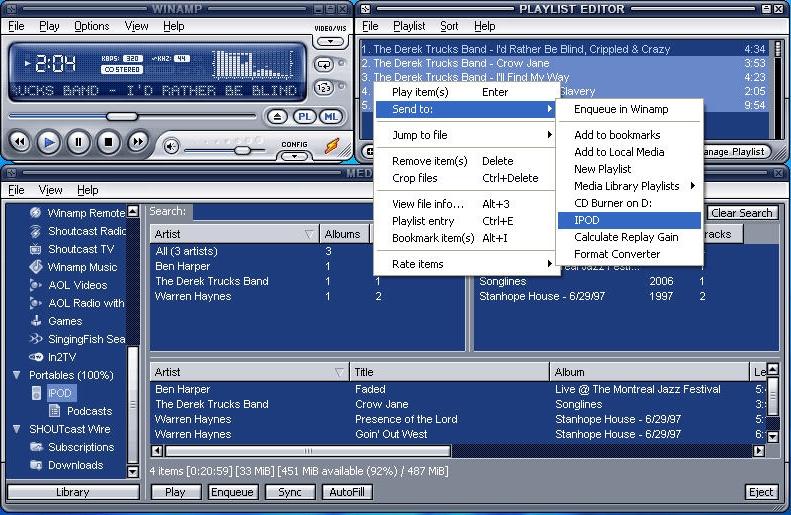
Task: Click the Clear Search button
Action: (742, 213)
